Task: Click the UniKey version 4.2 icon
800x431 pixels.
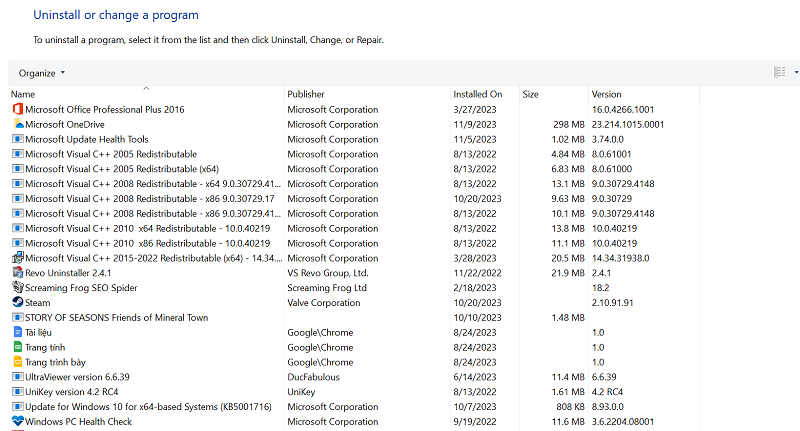Action: (x=17, y=392)
